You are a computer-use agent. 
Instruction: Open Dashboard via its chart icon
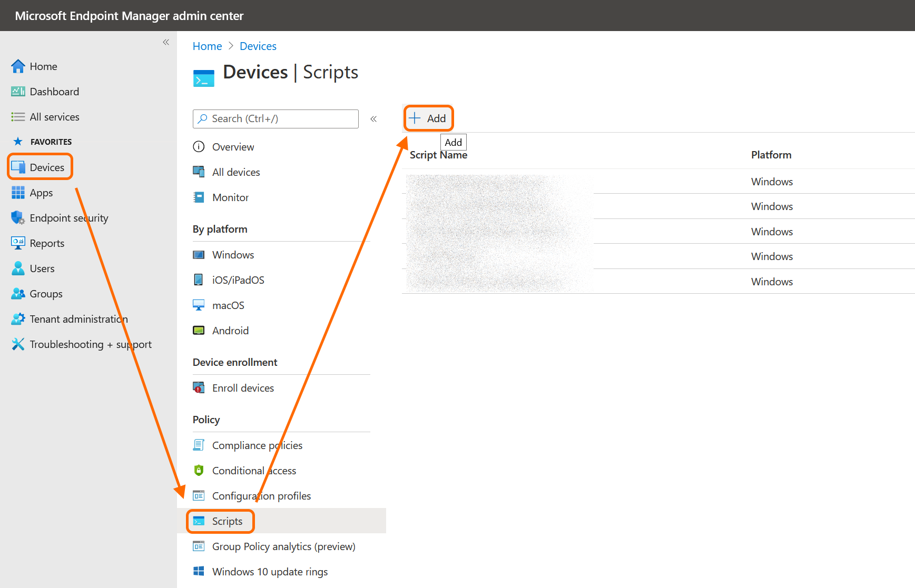tap(18, 92)
